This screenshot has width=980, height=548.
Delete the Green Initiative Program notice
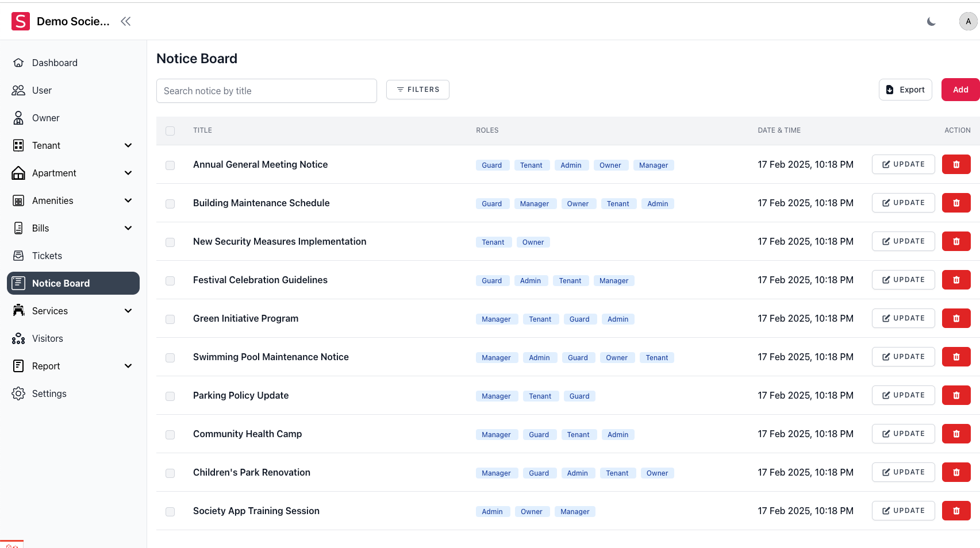click(956, 318)
